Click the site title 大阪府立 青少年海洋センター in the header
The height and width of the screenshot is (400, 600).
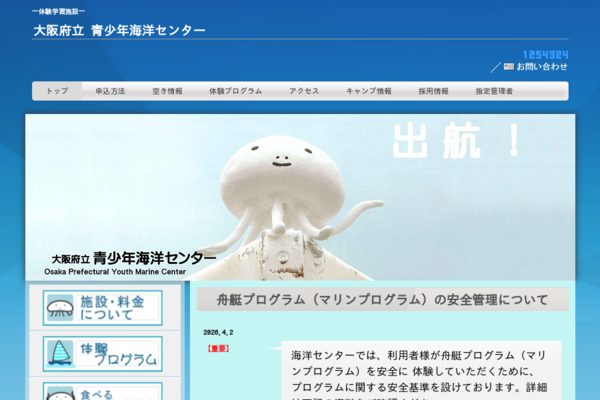click(x=119, y=31)
